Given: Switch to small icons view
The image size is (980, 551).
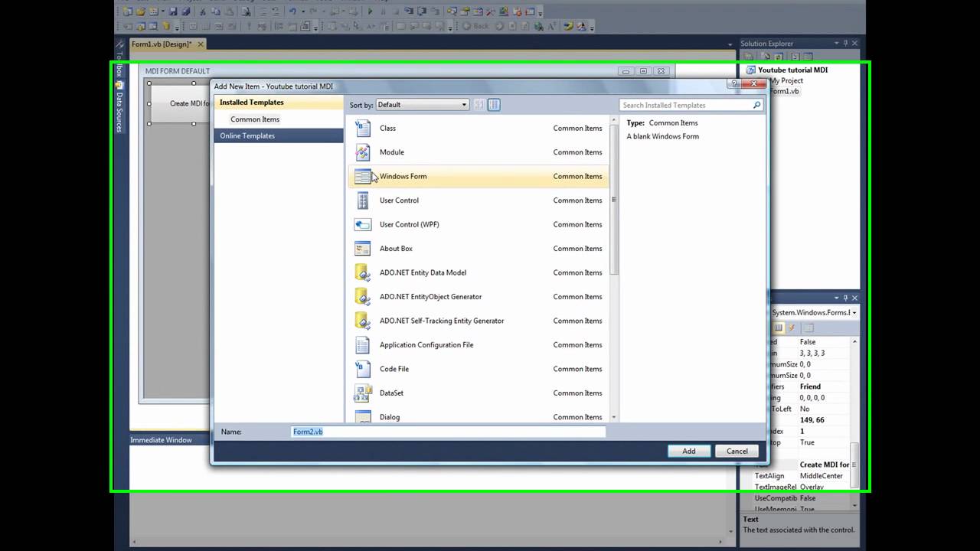Looking at the screenshot, I should [x=479, y=105].
